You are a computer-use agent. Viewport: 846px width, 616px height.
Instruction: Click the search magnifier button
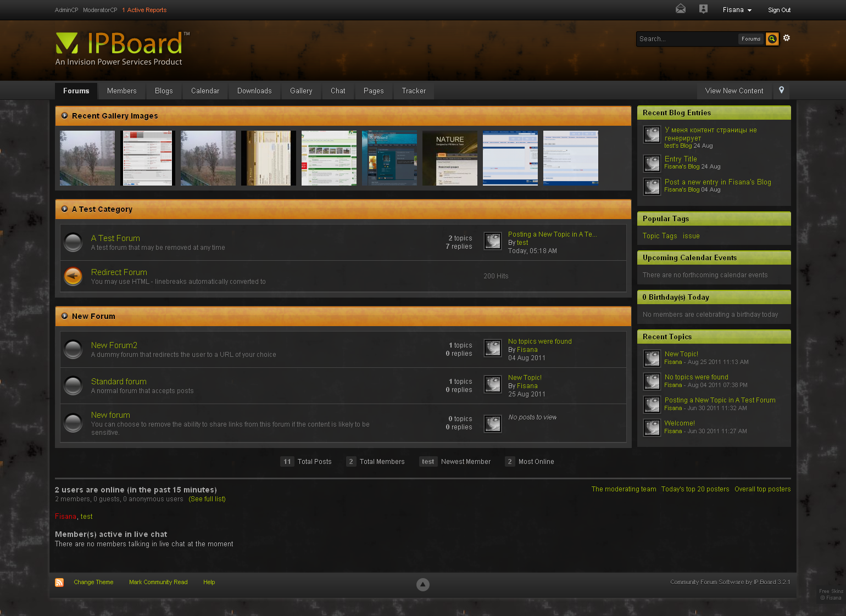pyautogui.click(x=772, y=39)
